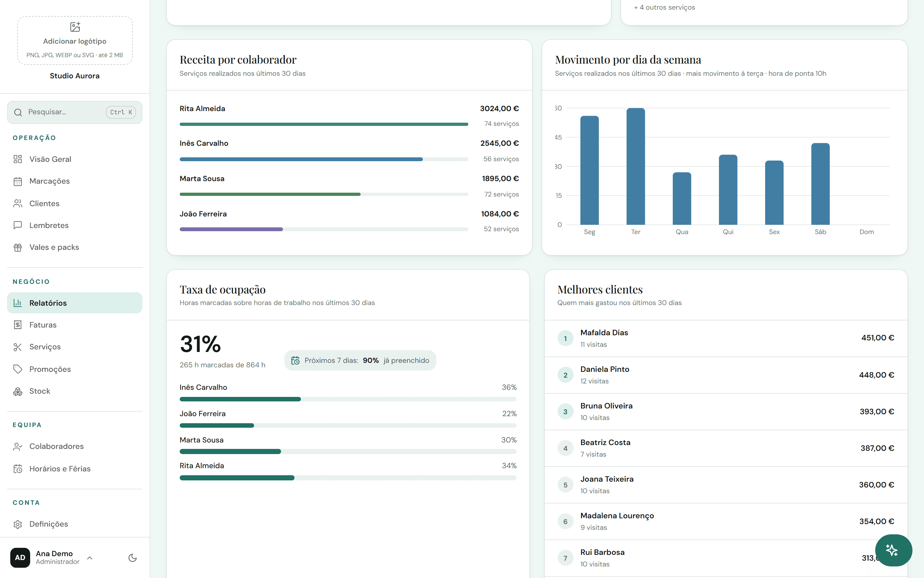924x578 pixels.
Task: Click the search magnifier icon
Action: pos(18,112)
